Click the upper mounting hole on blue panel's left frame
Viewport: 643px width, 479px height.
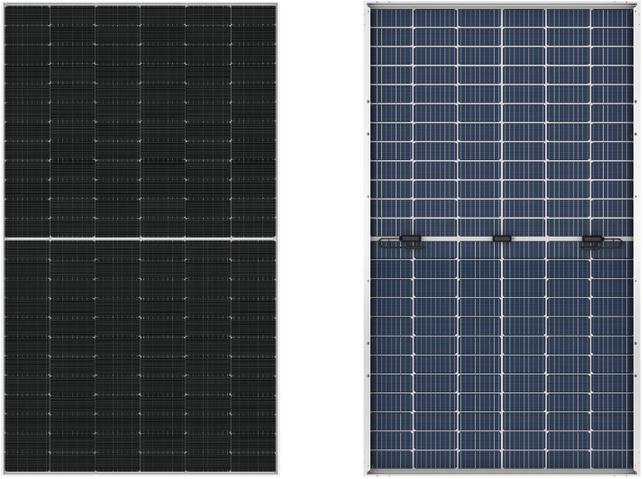[x=368, y=102]
